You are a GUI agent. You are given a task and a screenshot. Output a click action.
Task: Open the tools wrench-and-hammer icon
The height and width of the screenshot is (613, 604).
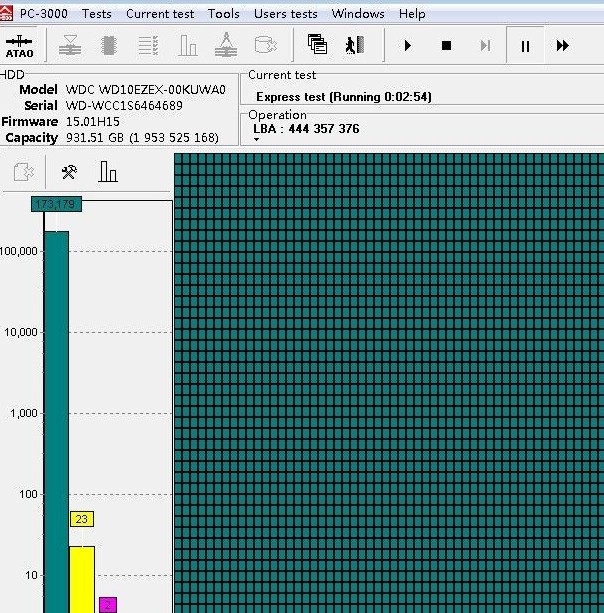tap(69, 172)
